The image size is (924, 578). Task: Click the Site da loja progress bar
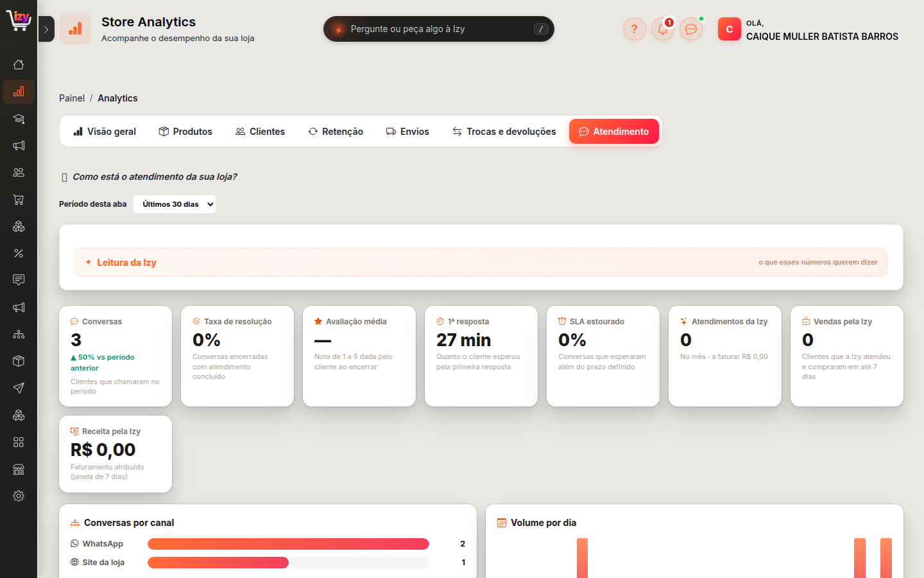pyautogui.click(x=288, y=563)
